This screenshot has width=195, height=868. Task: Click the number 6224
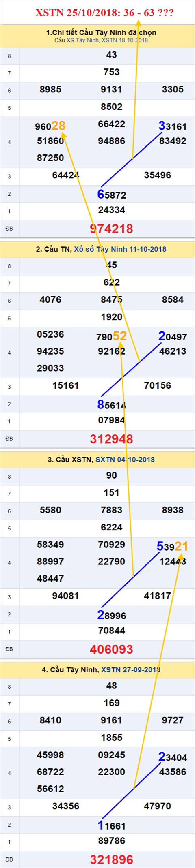(111, 528)
